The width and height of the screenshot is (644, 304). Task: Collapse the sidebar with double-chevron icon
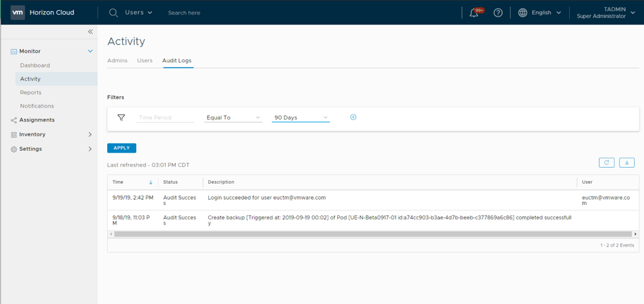tap(91, 32)
